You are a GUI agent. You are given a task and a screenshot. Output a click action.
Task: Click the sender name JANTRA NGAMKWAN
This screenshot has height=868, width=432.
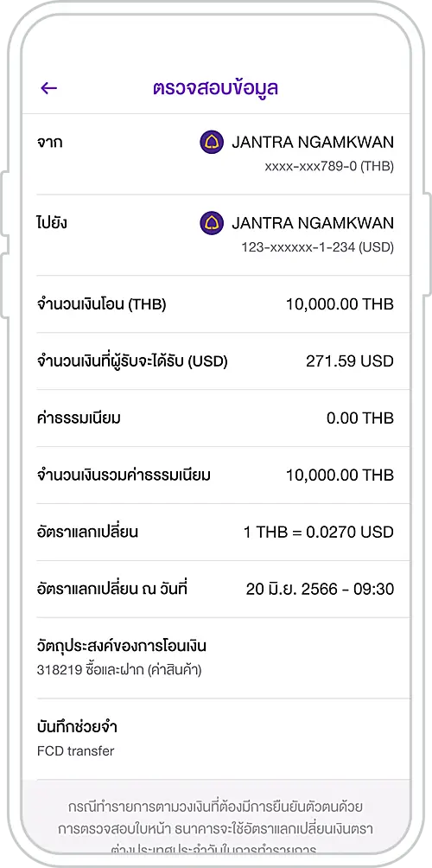click(x=313, y=143)
